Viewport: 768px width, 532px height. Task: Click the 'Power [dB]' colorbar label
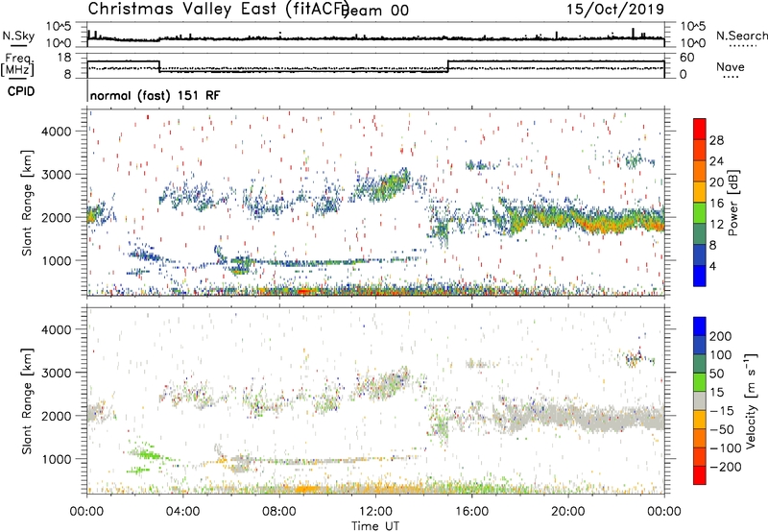click(x=733, y=203)
